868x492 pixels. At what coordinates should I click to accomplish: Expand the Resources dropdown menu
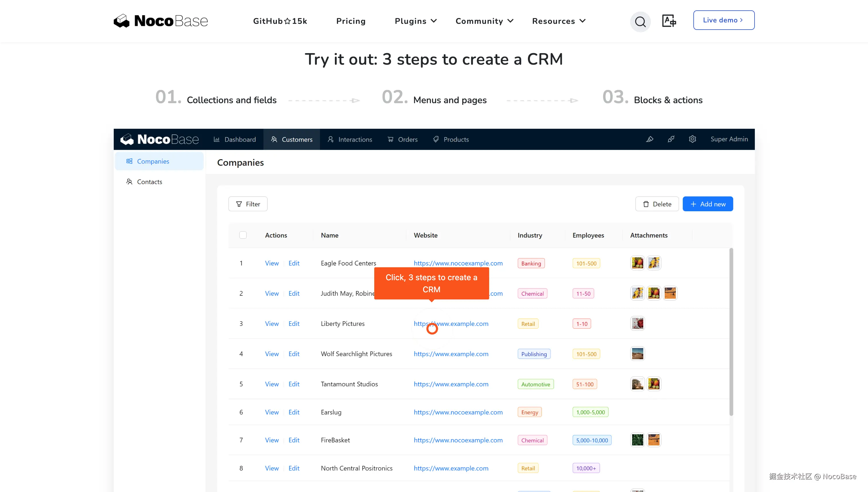[558, 21]
